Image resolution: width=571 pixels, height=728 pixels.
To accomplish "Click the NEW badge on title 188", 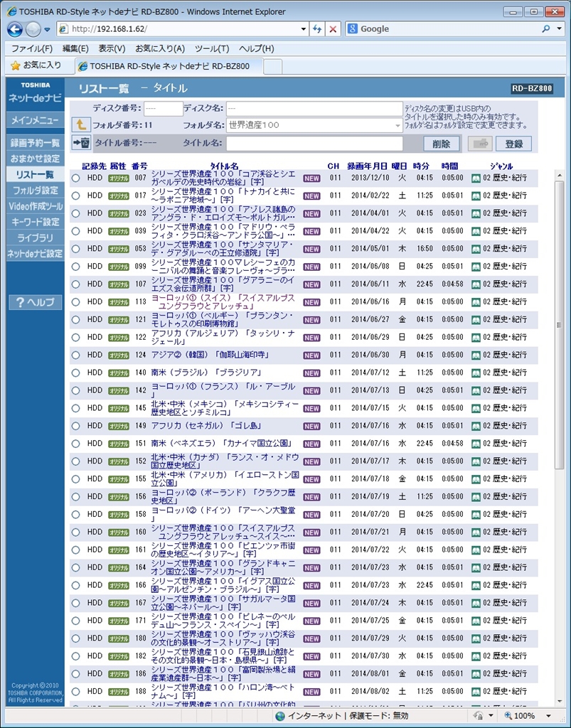I will click(311, 692).
